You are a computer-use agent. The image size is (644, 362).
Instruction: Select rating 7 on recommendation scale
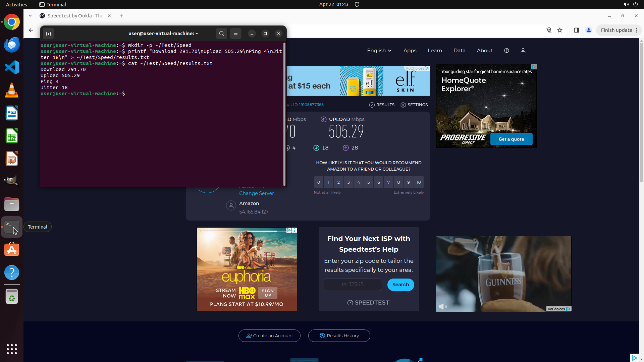[x=388, y=182]
